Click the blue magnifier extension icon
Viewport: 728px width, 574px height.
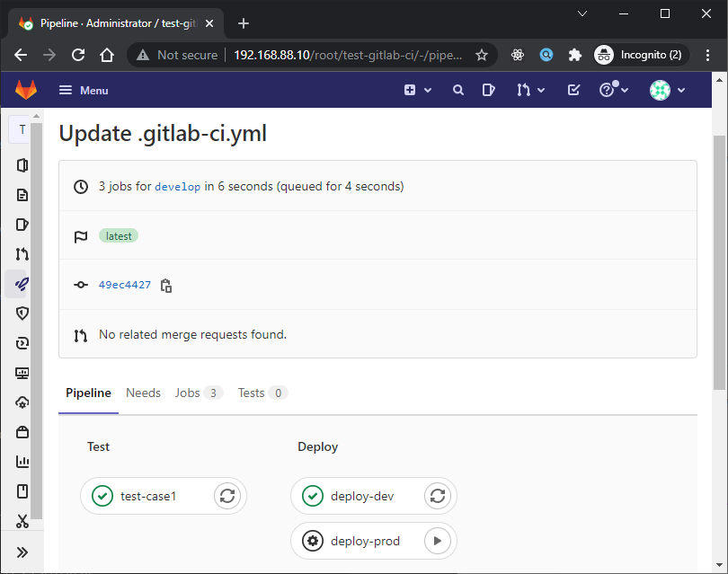546,55
